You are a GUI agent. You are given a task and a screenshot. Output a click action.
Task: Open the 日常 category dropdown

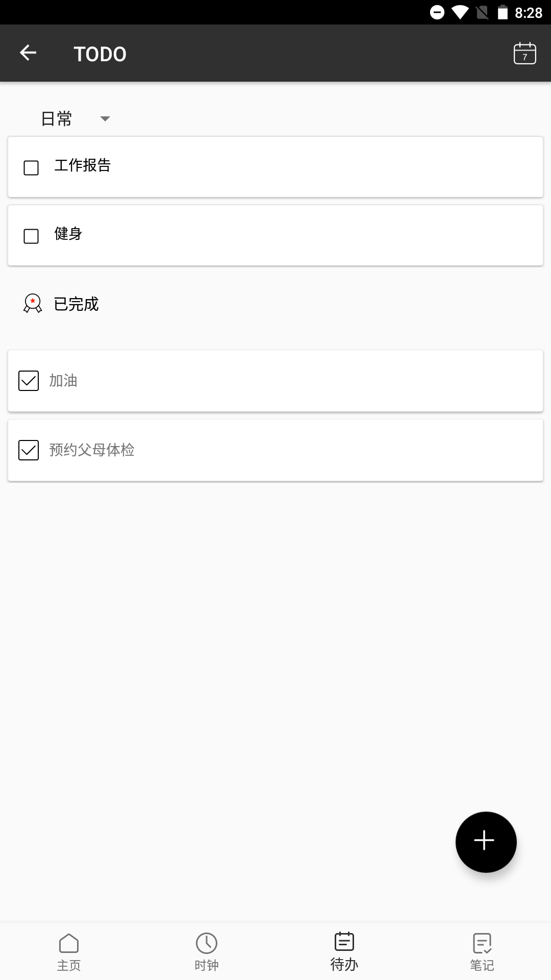[56, 118]
